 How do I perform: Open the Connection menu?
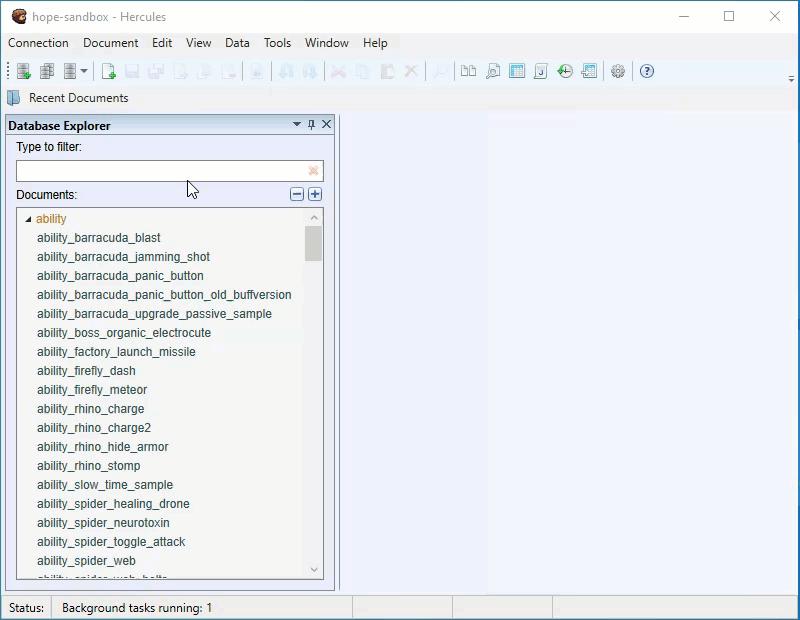click(38, 43)
